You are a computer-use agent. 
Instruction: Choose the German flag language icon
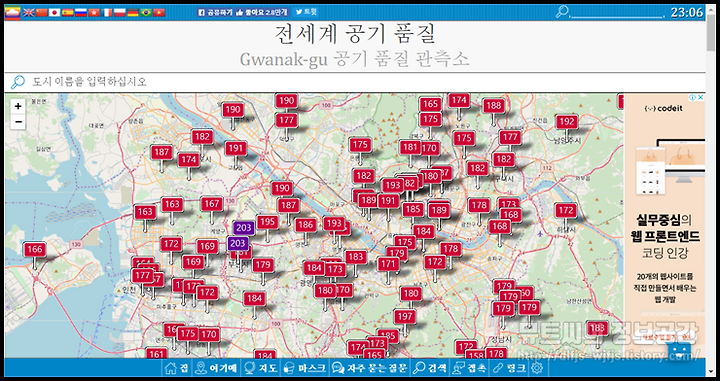pos(133,12)
